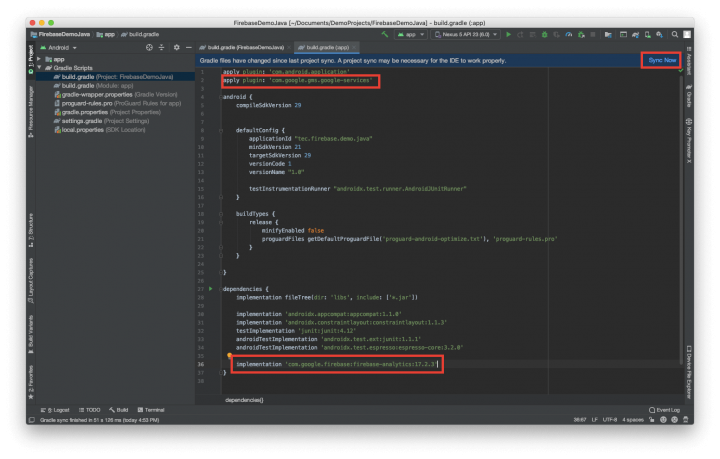
Task: Select gradle-wrapper.properties in project tree
Action: pyautogui.click(x=99, y=94)
